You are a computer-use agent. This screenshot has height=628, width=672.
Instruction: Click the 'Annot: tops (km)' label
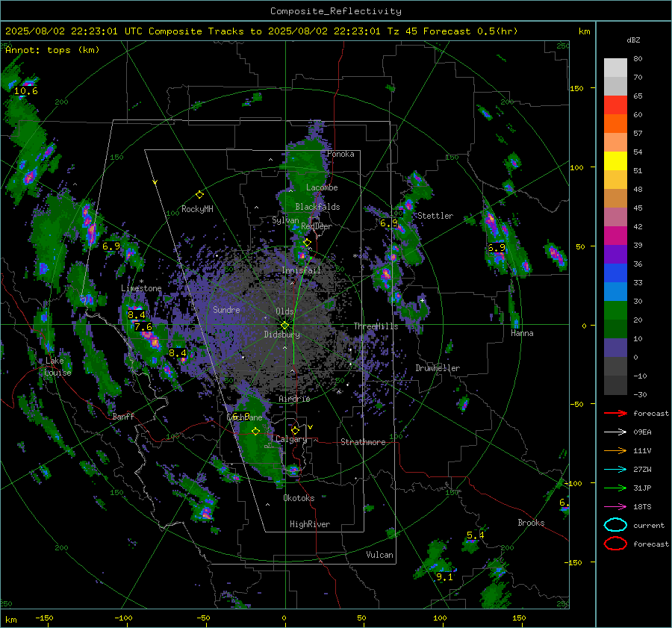(52, 50)
